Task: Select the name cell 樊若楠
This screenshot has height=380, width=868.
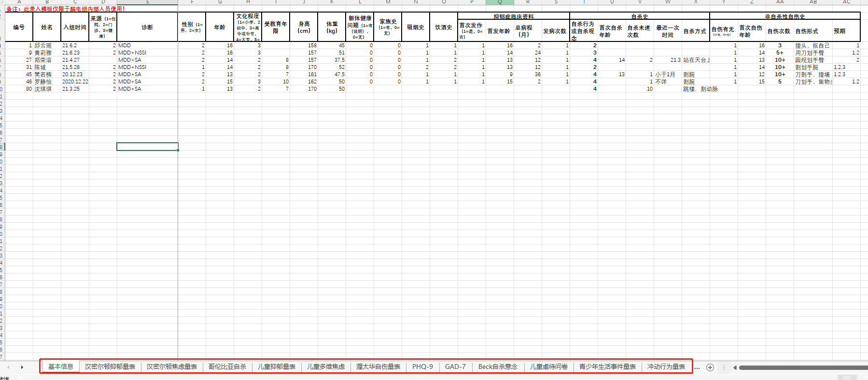Action: 47,74
